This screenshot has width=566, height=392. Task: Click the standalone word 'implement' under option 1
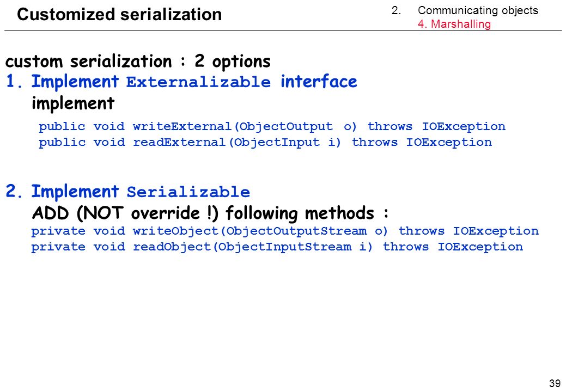pos(73,104)
